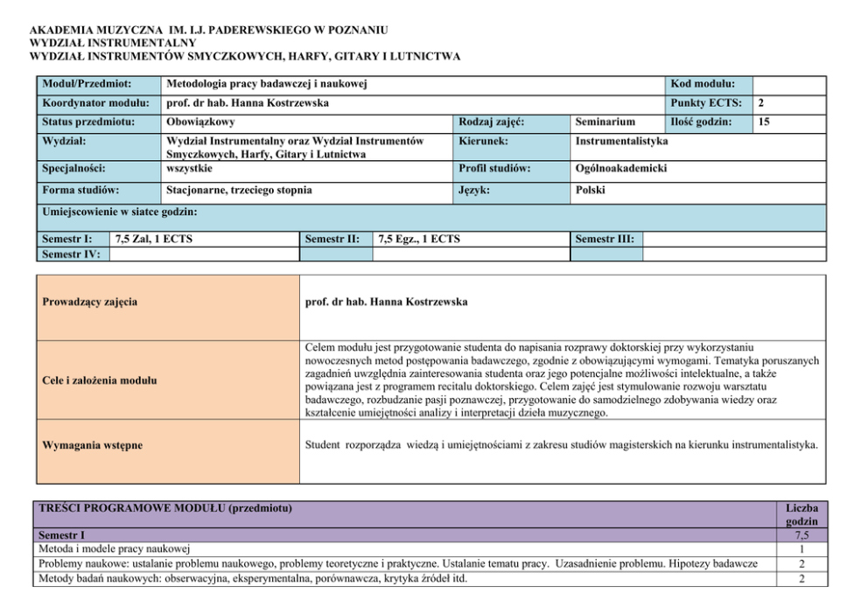
Task: Click the 'Seminarium' class type cell
Action: [605, 122]
